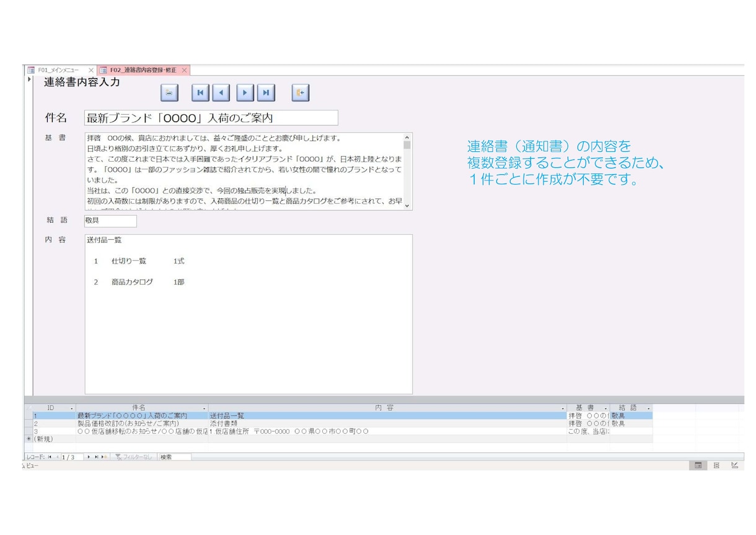Close the F02_連絡書内容登録・修正 tab with its X
Screen dimensions: 756x535
(184, 70)
